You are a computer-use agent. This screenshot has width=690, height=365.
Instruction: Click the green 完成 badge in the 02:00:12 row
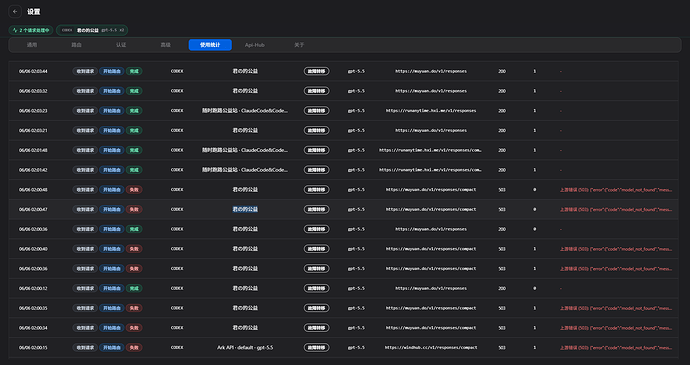134,288
